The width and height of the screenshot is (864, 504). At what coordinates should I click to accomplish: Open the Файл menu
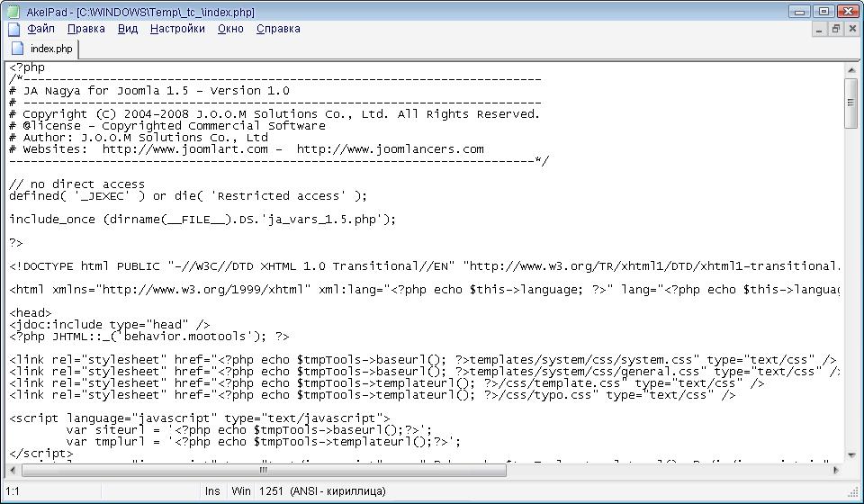41,29
